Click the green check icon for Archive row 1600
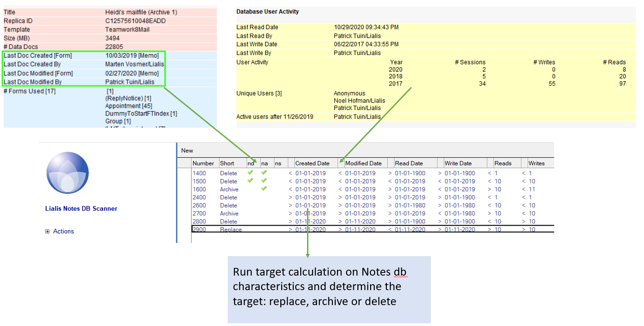644x326 pixels. coord(264,189)
